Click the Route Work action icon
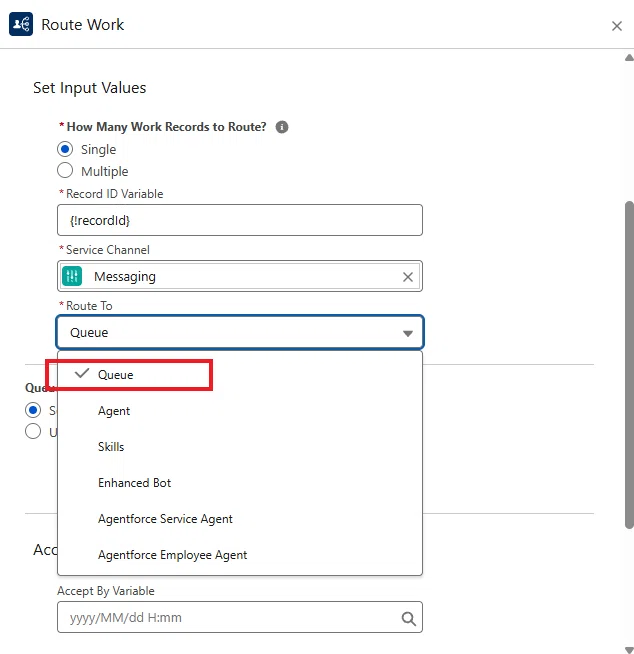Image resolution: width=634 pixels, height=654 pixels. click(21, 24)
